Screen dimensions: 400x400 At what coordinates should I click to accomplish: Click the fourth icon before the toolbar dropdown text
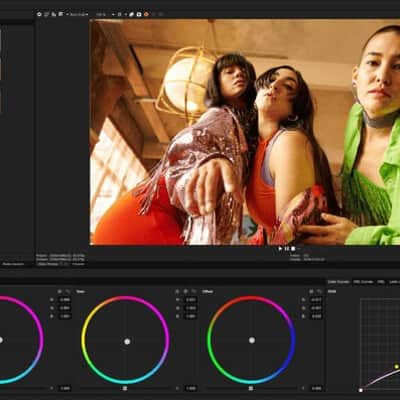[x=61, y=14]
